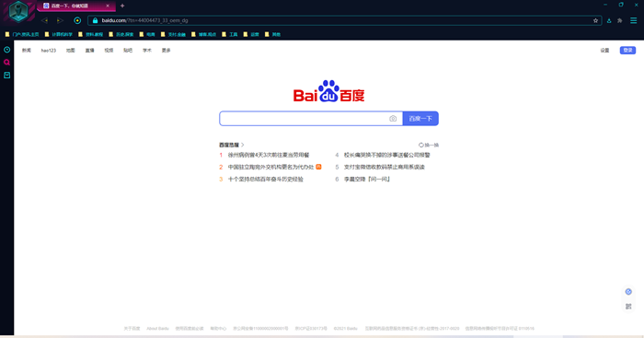The width and height of the screenshot is (644, 338).
Task: Click the back navigation arrow
Action: click(x=44, y=20)
